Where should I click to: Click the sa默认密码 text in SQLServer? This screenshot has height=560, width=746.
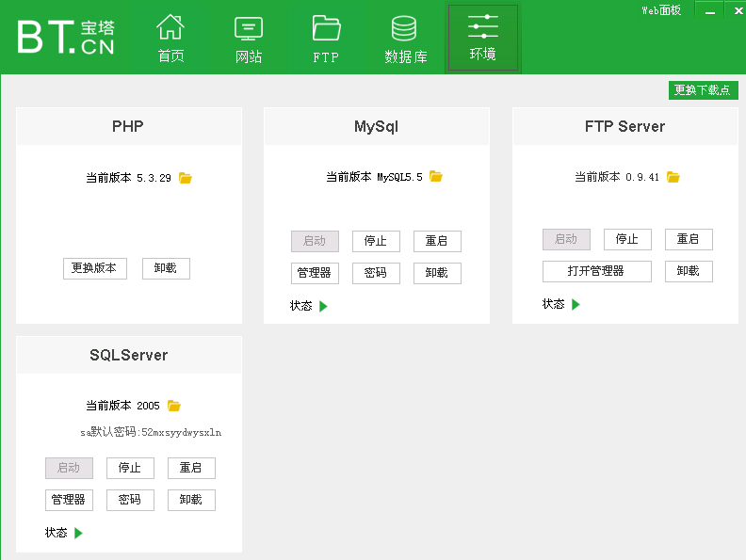(151, 432)
